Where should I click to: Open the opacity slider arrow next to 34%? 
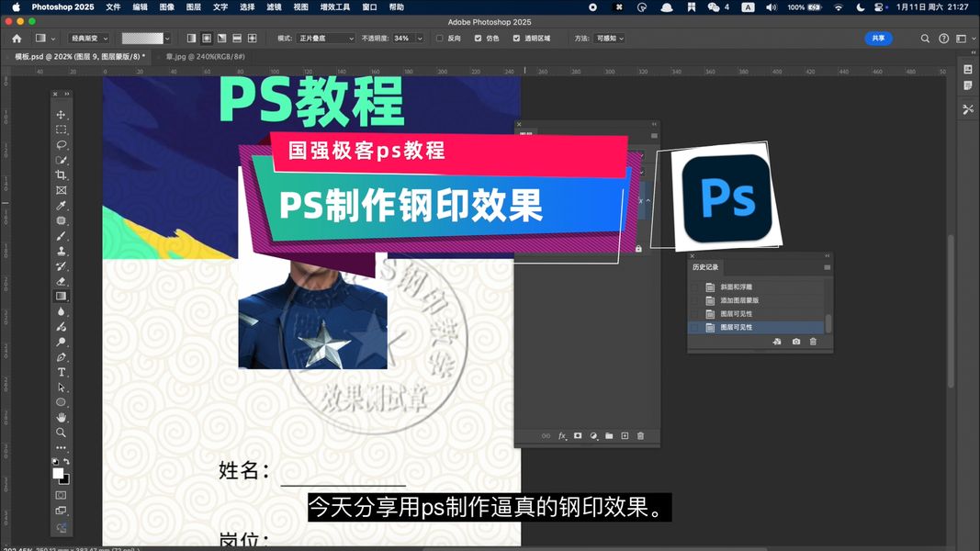(420, 39)
